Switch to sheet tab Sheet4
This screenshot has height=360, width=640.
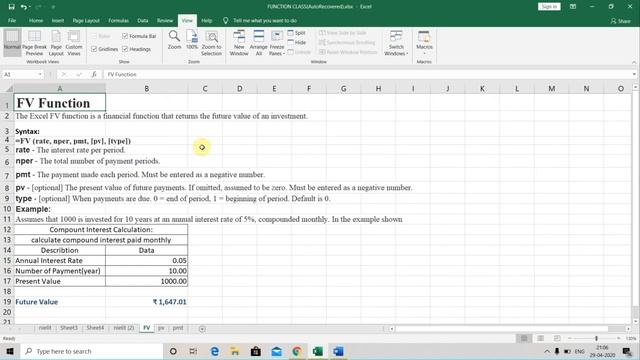coord(95,328)
